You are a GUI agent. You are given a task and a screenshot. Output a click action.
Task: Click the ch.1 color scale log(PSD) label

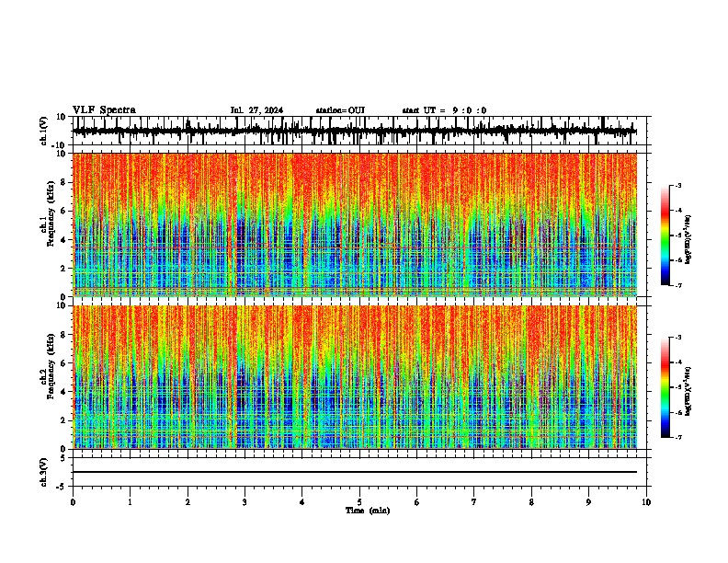coord(688,240)
